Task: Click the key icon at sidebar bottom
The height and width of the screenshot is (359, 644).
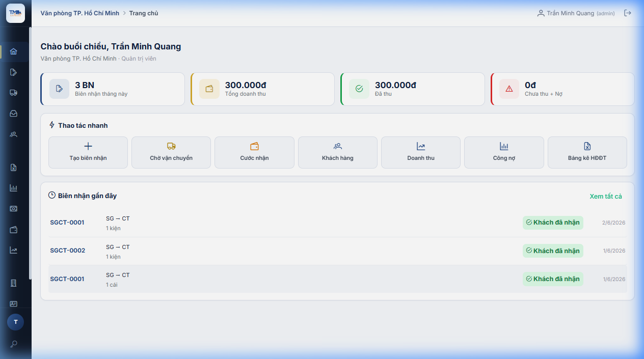Action: [x=14, y=344]
